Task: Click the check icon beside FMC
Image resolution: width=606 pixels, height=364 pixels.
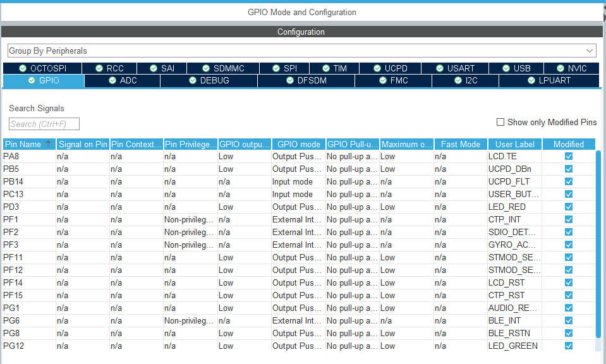Action: [x=384, y=81]
